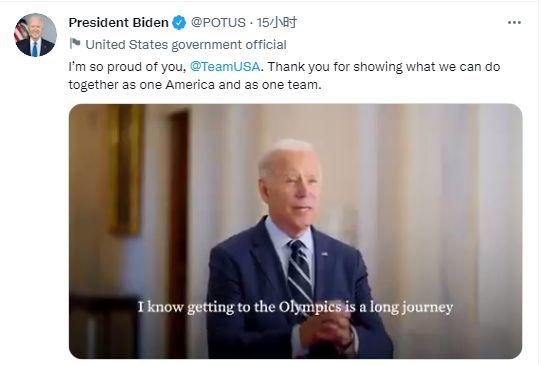Click the @POTUS handle

tap(218, 23)
